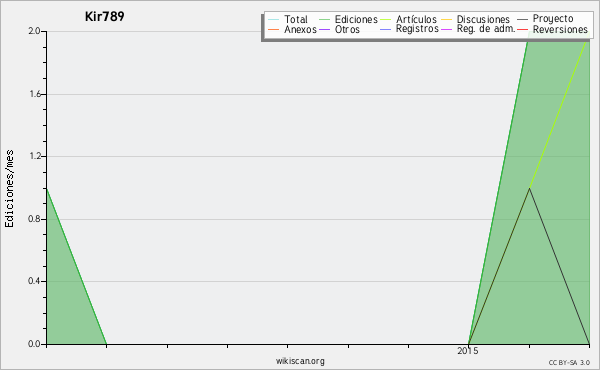The image size is (600, 370).
Task: Select the Proyecto legend label
Action: click(553, 19)
